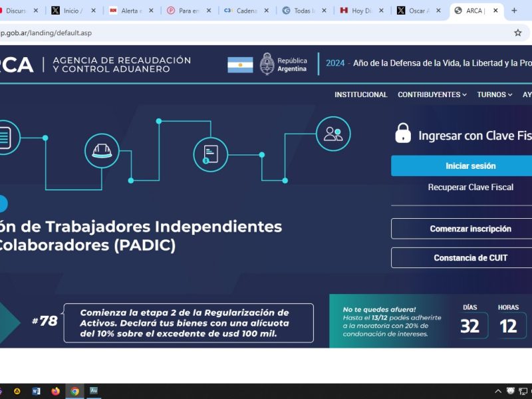Click the yellow triangle app icon in taskbar

point(17,391)
